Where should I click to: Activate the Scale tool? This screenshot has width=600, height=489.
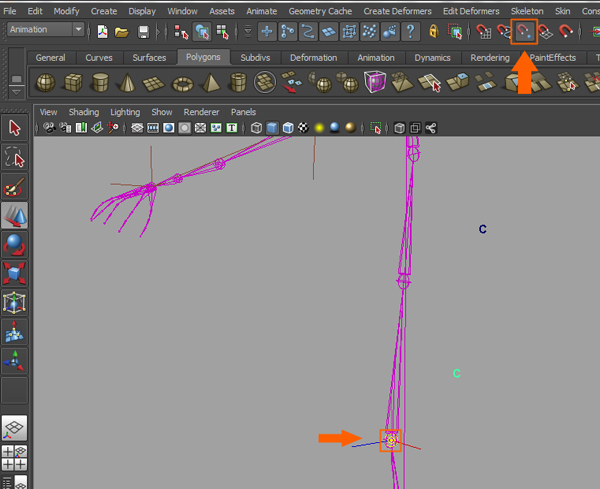tap(15, 274)
